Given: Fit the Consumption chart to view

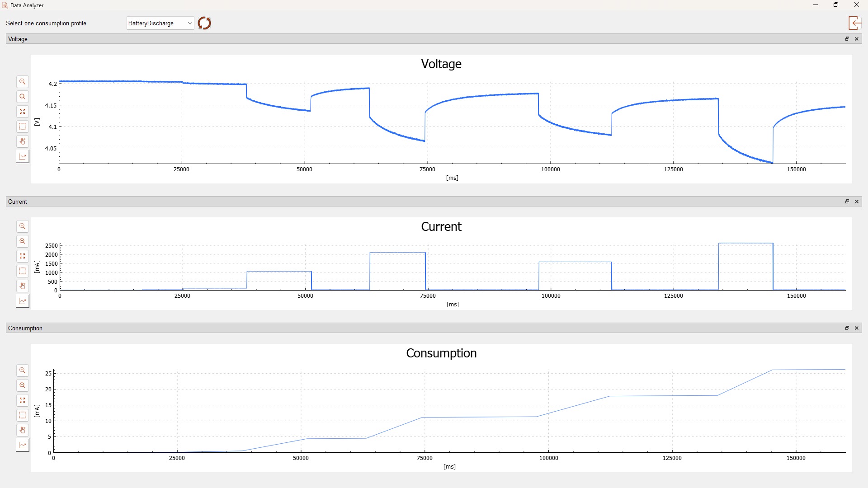Looking at the screenshot, I should [22, 400].
